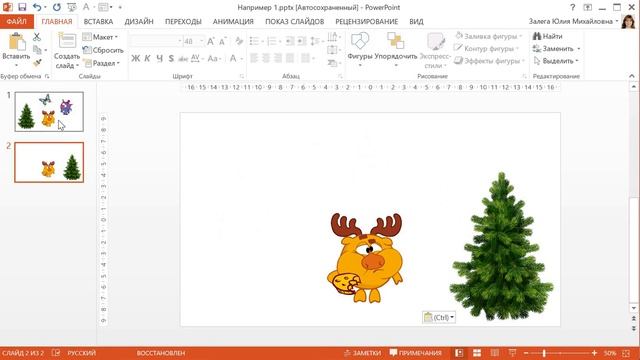The image size is (640, 360).
Task: Switch to the ПЕРЕХОДЫ tab
Action: (183, 22)
